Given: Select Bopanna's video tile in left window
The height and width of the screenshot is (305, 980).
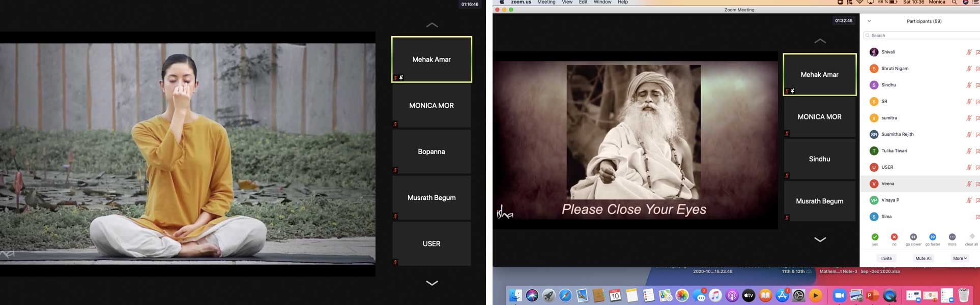Looking at the screenshot, I should [x=431, y=151].
